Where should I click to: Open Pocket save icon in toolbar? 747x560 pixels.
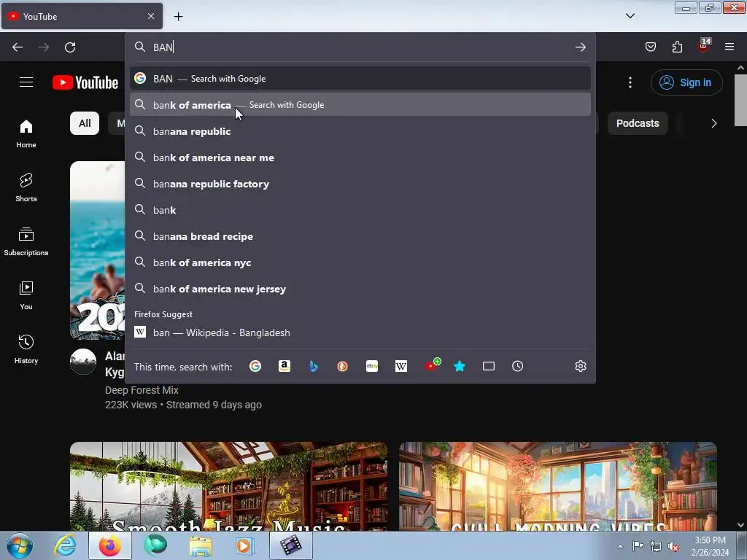pyautogui.click(x=650, y=47)
